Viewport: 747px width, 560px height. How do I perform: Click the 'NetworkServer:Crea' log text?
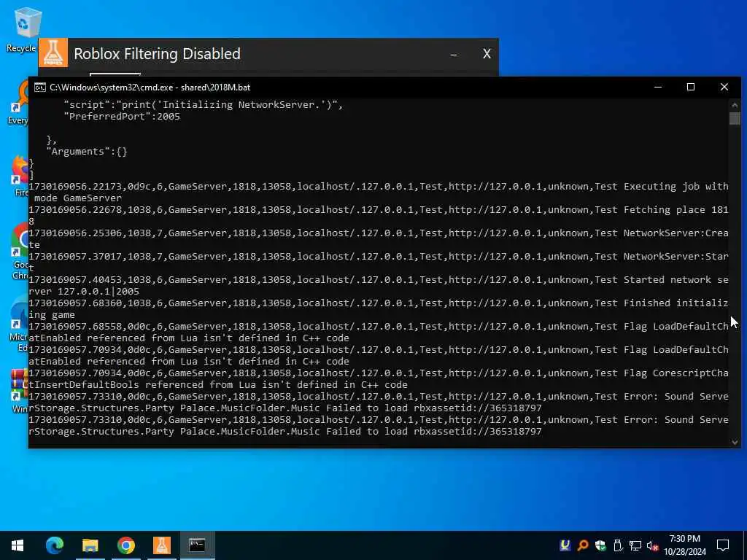pyautogui.click(x=676, y=233)
